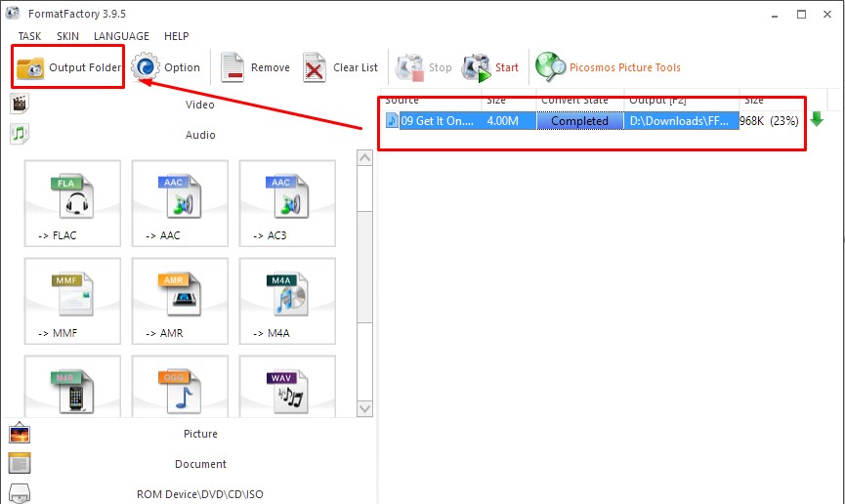Click the greyed Stop button
Image resolution: width=845 pixels, height=504 pixels.
point(424,67)
